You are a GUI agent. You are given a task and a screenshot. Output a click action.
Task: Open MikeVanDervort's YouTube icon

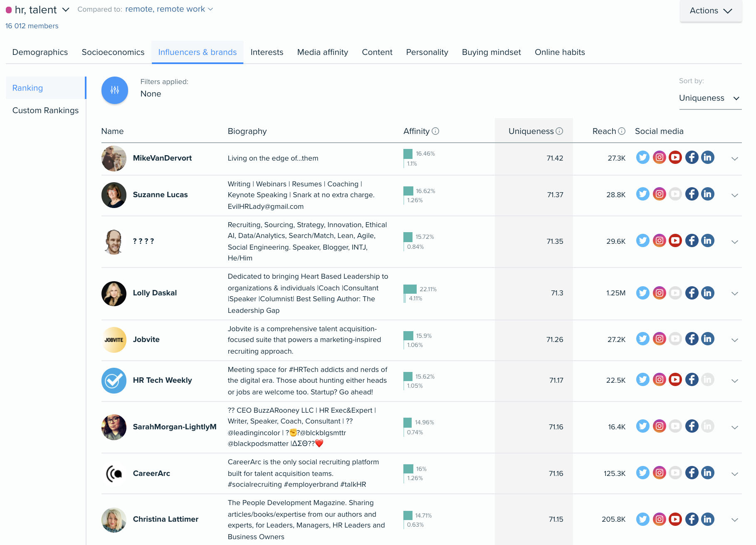click(675, 158)
